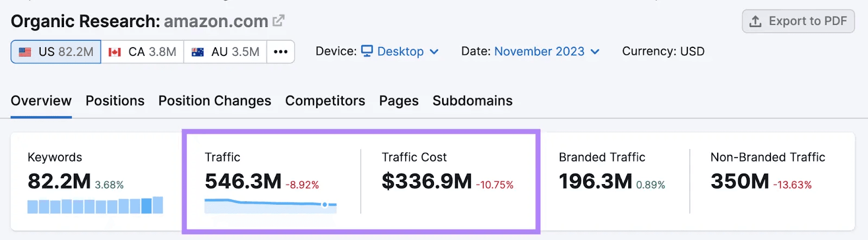Click the desktop monitor icon beside Device
Viewport: 868px width, 240px height.
coord(367,51)
